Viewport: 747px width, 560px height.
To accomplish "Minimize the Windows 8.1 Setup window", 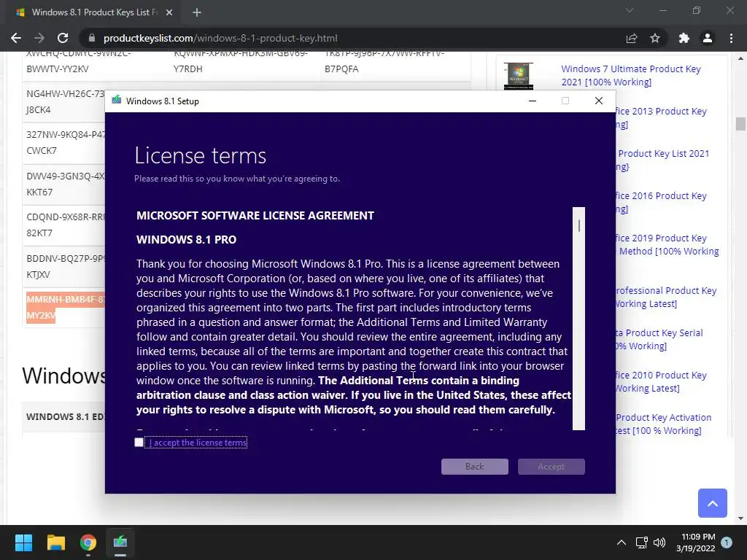I will [x=533, y=101].
